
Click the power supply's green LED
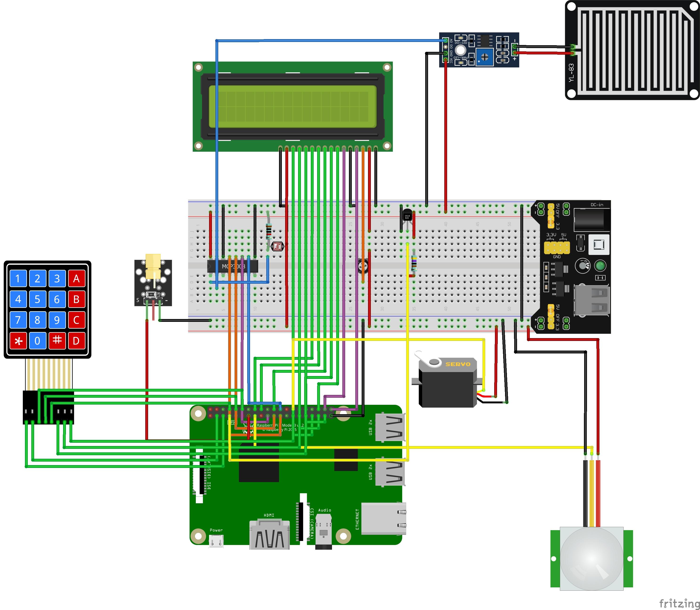[x=600, y=266]
